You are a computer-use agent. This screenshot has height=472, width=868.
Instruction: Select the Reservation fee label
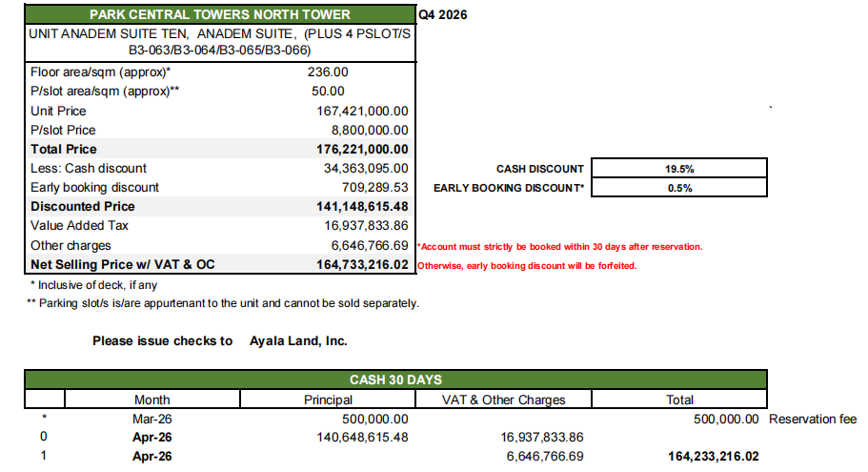pyautogui.click(x=812, y=419)
